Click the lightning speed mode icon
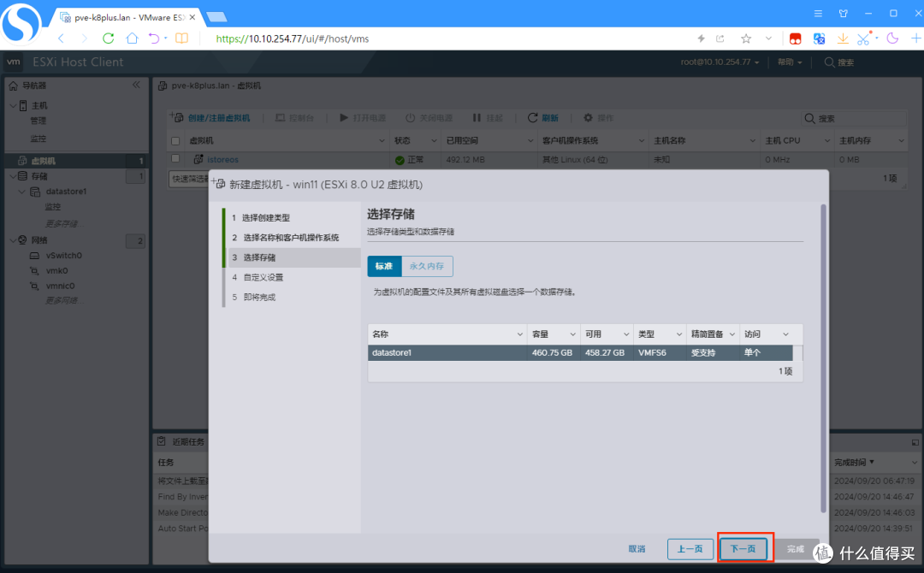 [x=701, y=38]
